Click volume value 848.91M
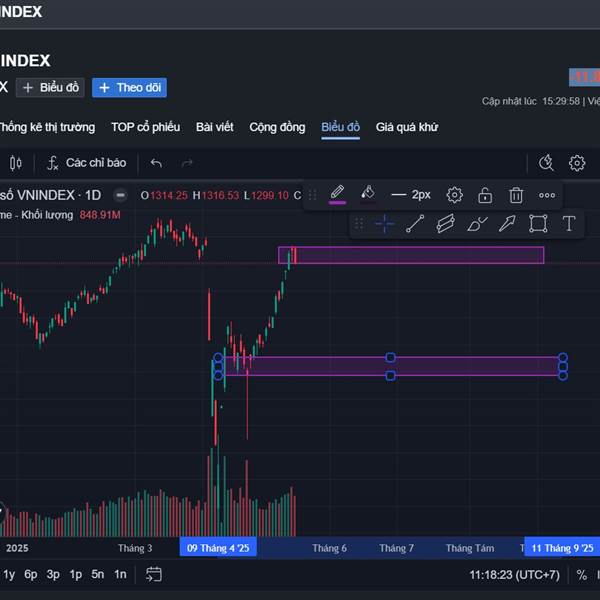600x600 pixels. click(x=100, y=215)
